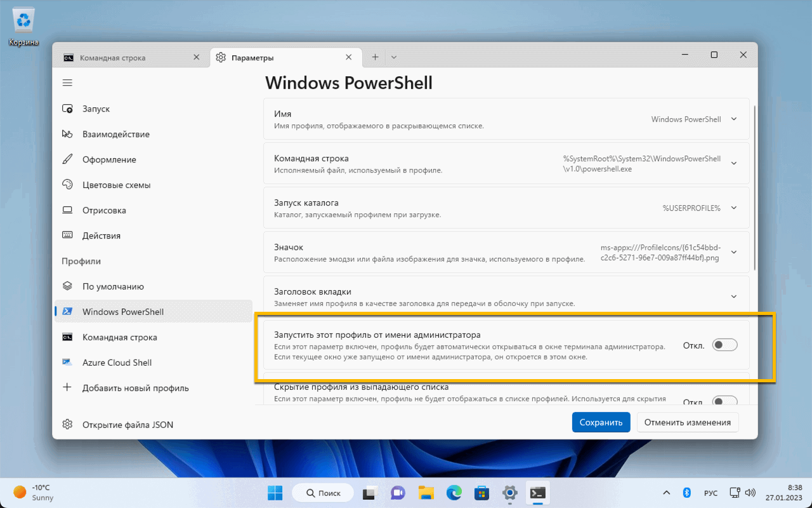The image size is (812, 508).
Task: Open the Запуск settings section
Action: (x=154, y=109)
